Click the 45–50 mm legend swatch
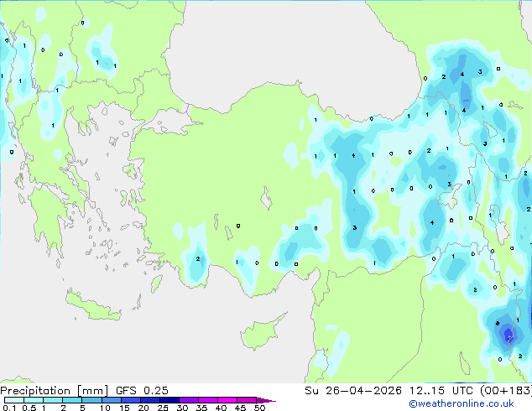The image size is (532, 411). [247, 400]
